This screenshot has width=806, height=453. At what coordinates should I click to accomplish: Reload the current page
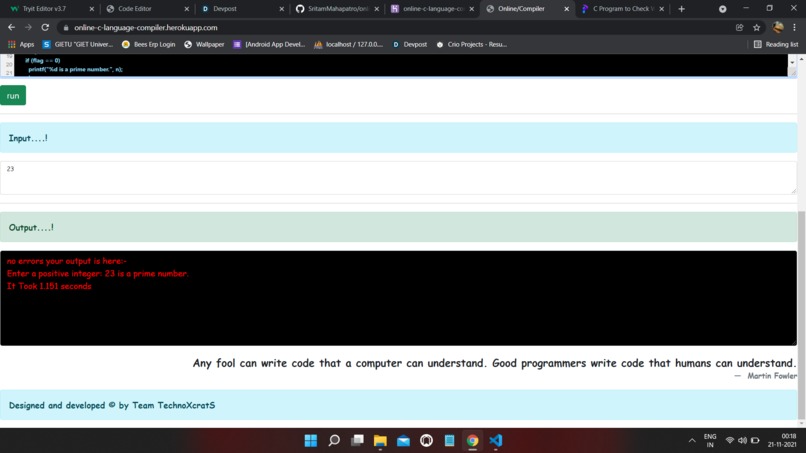coord(45,27)
